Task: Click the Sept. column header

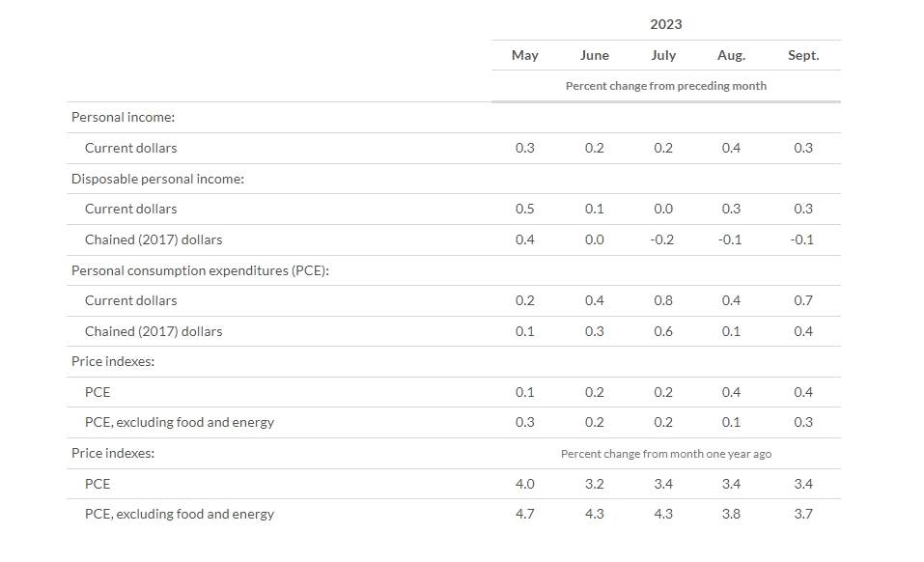Action: [802, 55]
